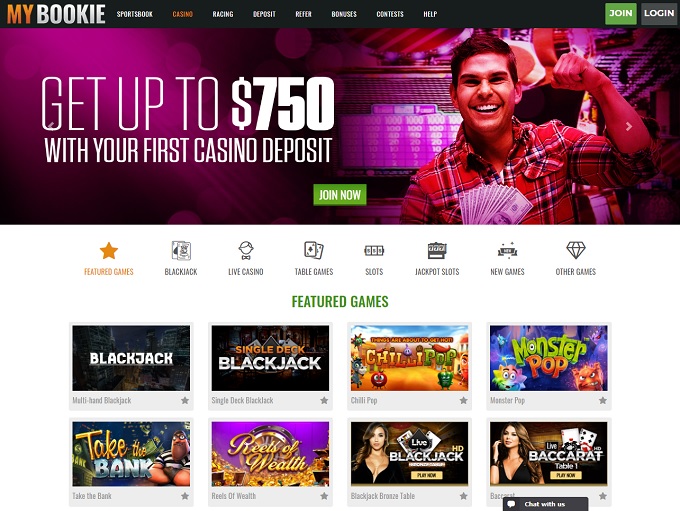Toggle favorite star on Chilli Pop
This screenshot has width=680, height=511.
pos(464,400)
